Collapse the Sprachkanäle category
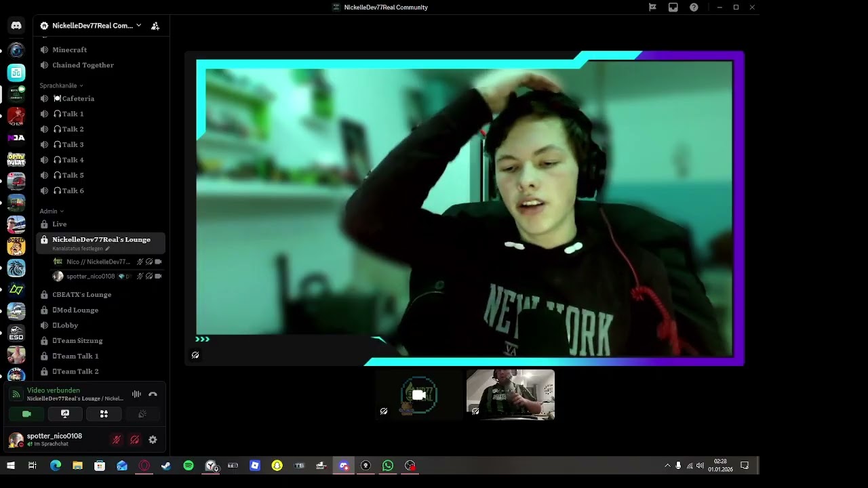Image resolution: width=868 pixels, height=488 pixels. click(61, 85)
